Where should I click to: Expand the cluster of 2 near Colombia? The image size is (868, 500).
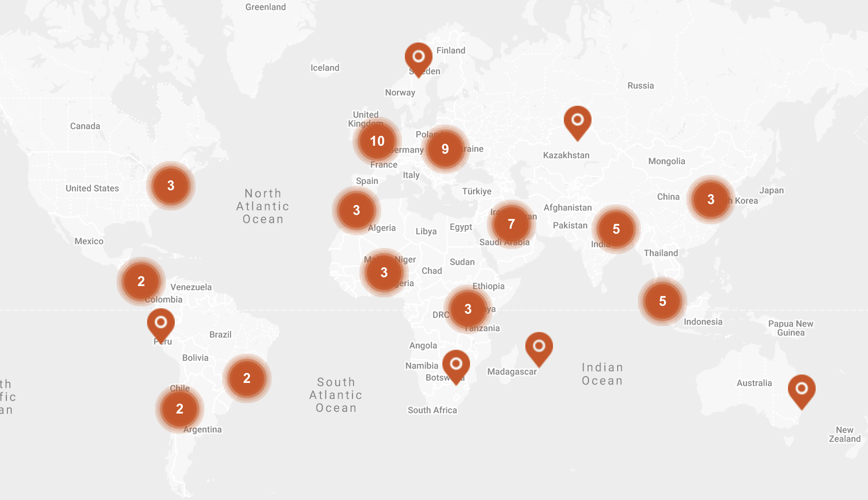[x=141, y=282]
